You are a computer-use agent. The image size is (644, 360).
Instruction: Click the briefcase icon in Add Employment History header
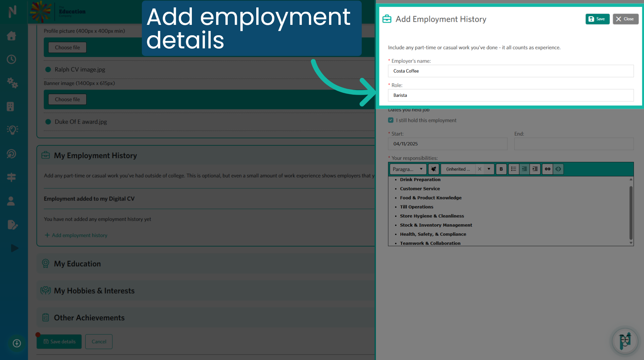[387, 19]
